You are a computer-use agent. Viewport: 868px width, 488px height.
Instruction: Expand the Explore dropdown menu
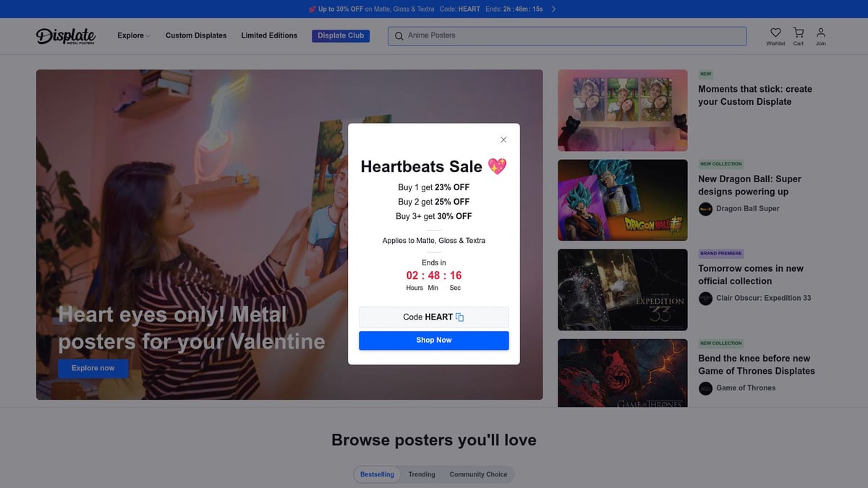[134, 35]
